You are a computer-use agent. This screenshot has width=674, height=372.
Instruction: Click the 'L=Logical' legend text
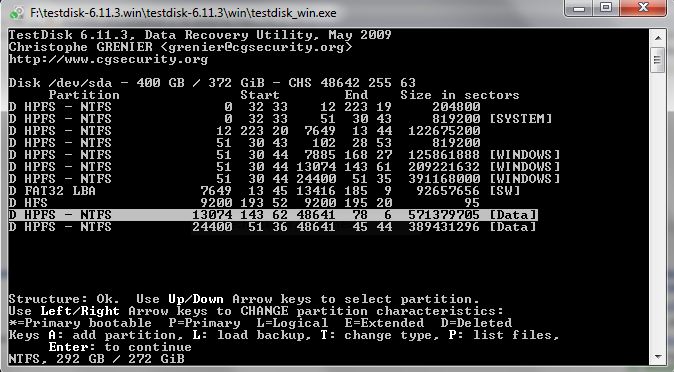click(x=292, y=323)
